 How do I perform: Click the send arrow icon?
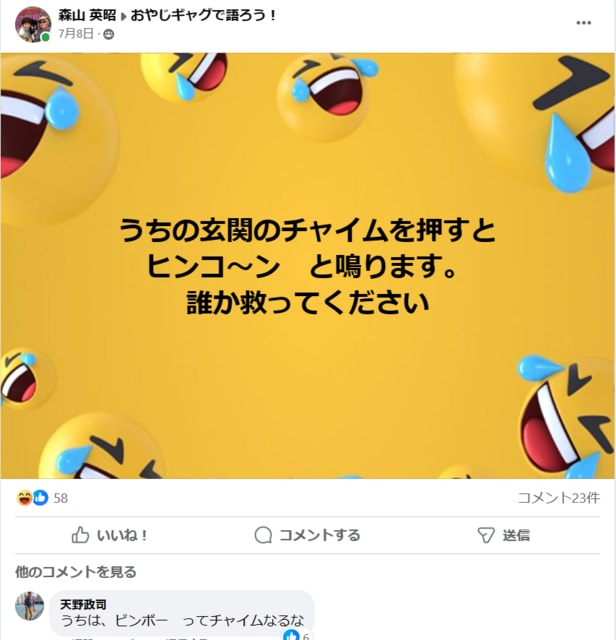pyautogui.click(x=486, y=535)
